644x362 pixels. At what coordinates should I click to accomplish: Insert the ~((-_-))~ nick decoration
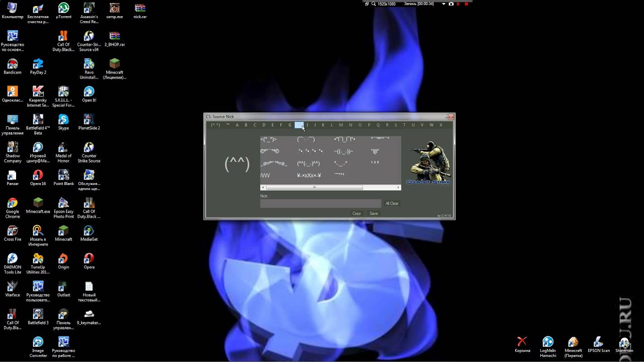click(x=344, y=151)
